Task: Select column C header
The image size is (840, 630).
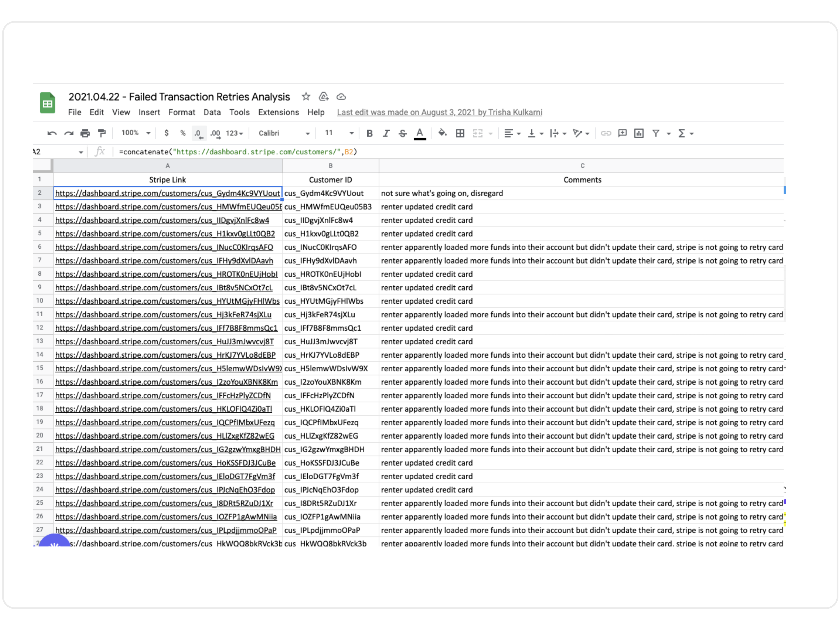Action: [x=581, y=166]
